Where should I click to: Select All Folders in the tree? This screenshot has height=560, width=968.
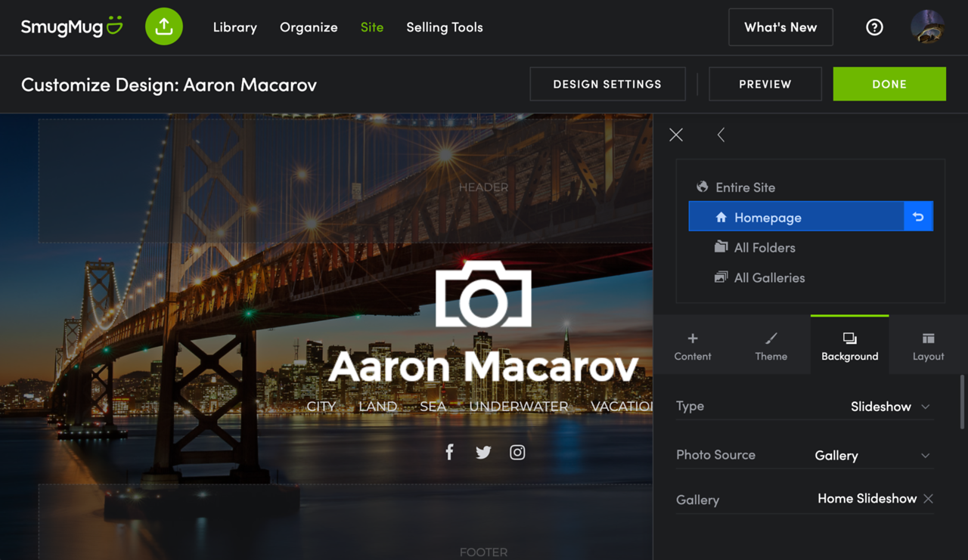pyautogui.click(x=755, y=247)
